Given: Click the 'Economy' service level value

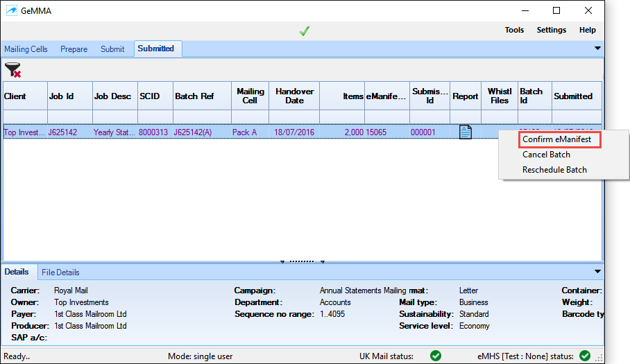Looking at the screenshot, I should pos(475,326).
